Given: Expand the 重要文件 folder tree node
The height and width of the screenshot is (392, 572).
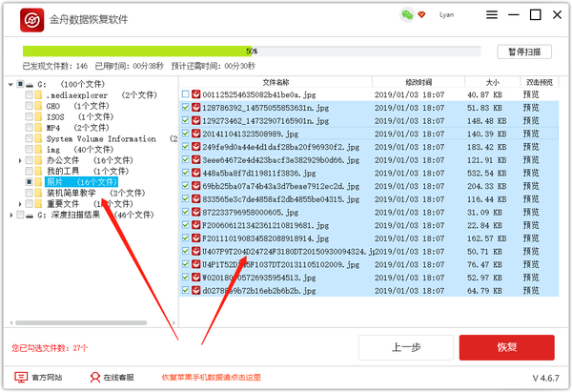Looking at the screenshot, I should (19, 203).
